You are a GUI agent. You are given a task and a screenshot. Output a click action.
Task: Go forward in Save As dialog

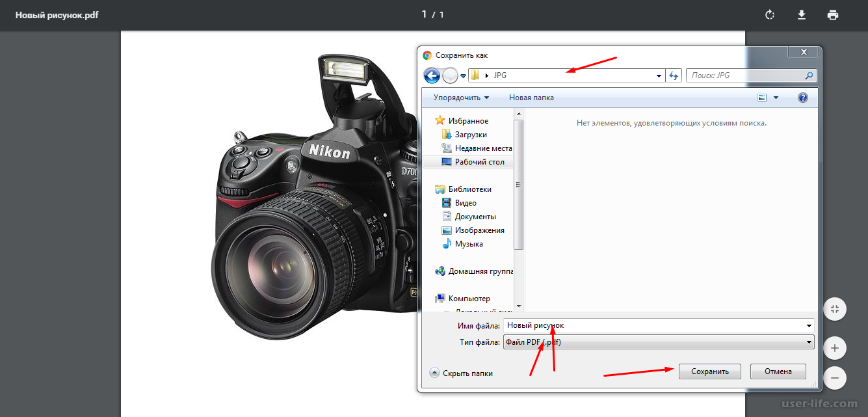[450, 75]
